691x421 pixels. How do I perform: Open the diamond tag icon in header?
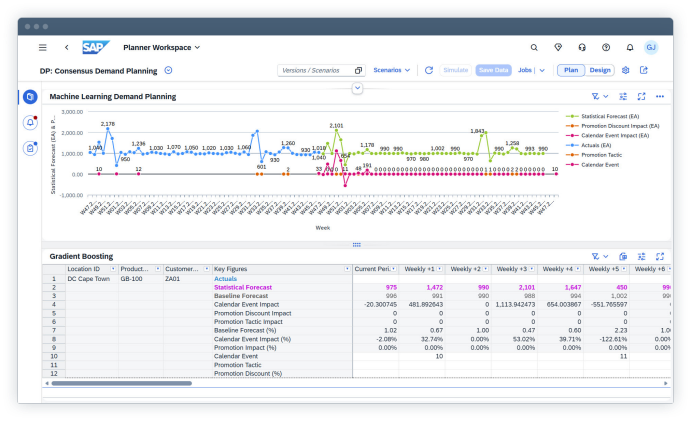click(558, 47)
